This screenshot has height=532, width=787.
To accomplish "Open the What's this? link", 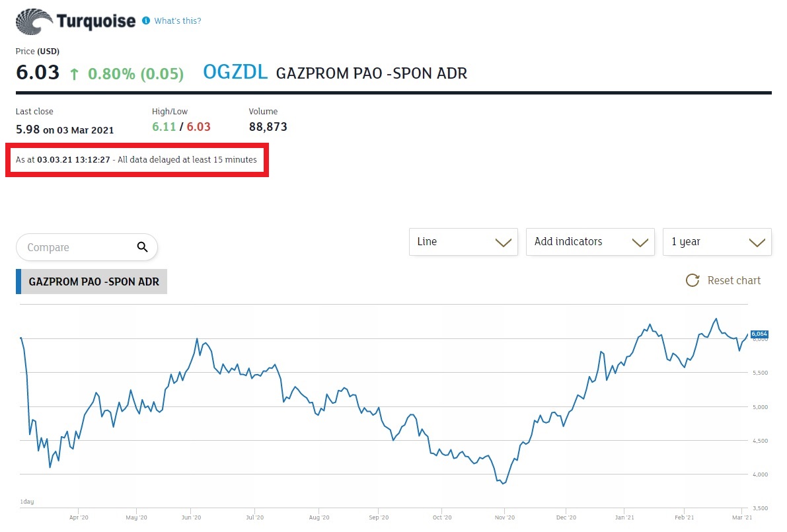I will 178,20.
